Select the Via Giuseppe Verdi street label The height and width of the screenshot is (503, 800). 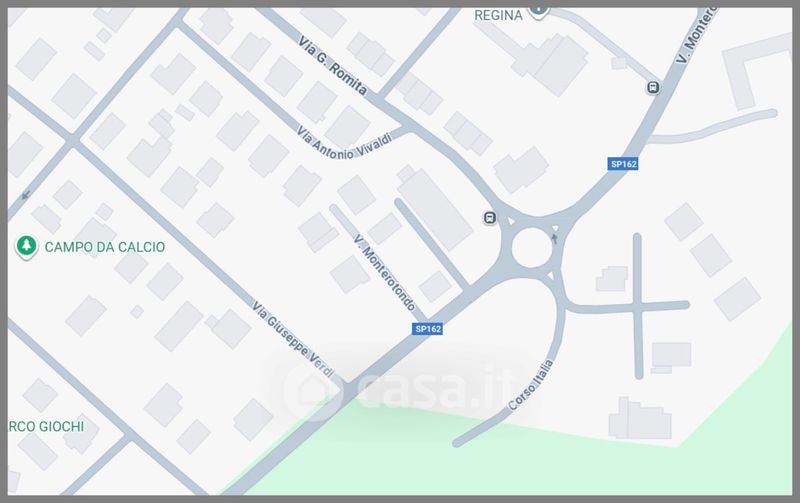294,339
